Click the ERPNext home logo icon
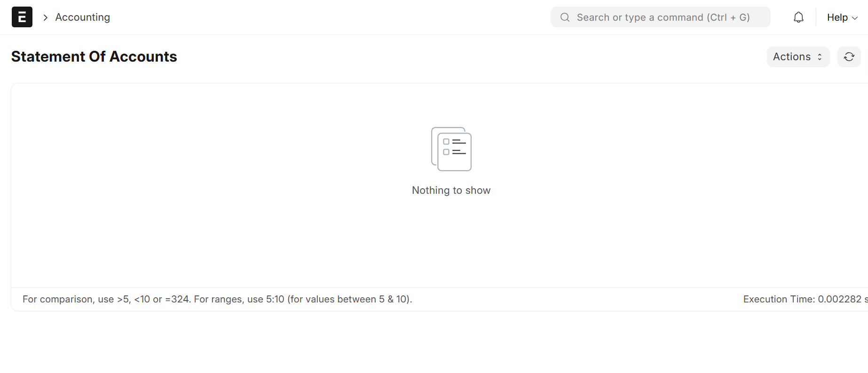This screenshot has width=868, height=373. tap(22, 17)
